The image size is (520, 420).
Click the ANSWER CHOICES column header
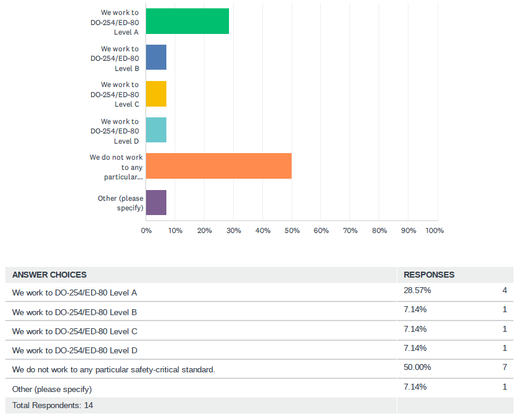pyautogui.click(x=49, y=275)
